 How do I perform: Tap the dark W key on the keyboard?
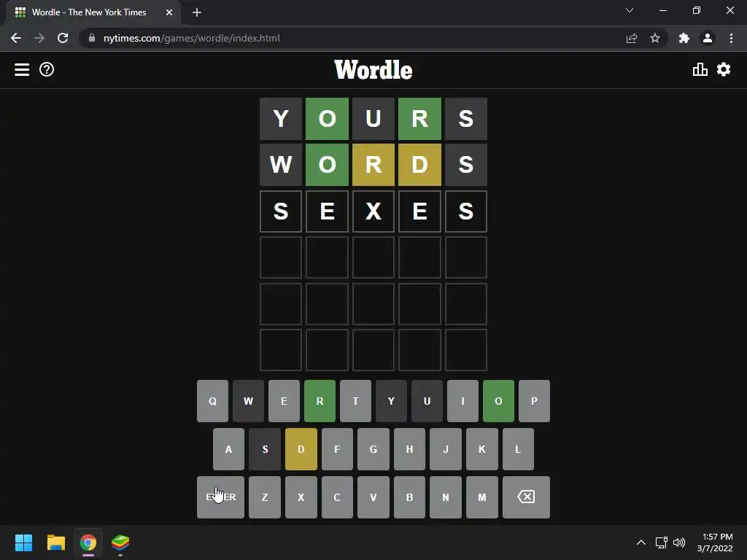[248, 401]
